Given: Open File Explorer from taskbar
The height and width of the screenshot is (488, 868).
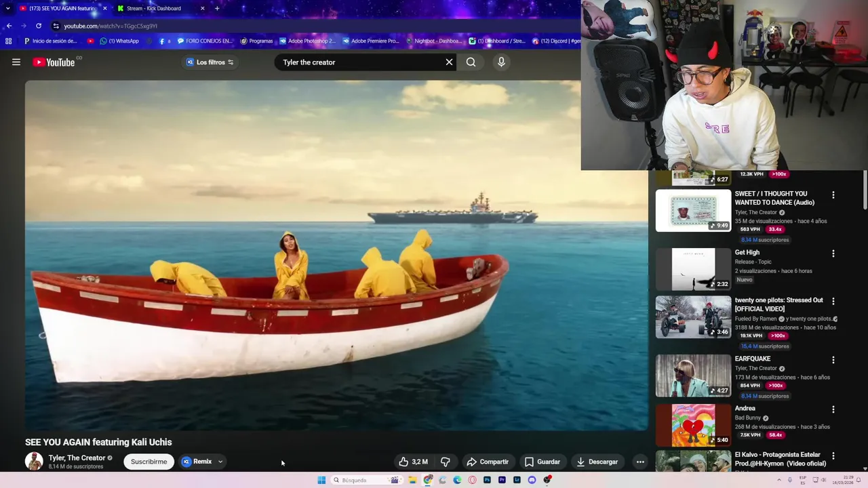Looking at the screenshot, I should point(412,480).
